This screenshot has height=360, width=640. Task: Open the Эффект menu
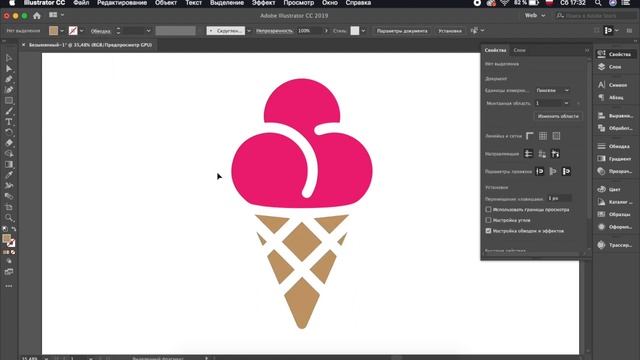click(x=263, y=3)
